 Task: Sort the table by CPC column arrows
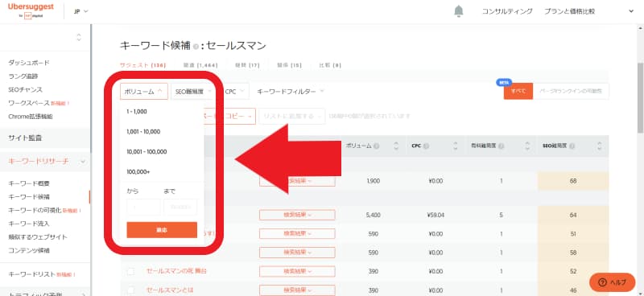[x=456, y=146]
